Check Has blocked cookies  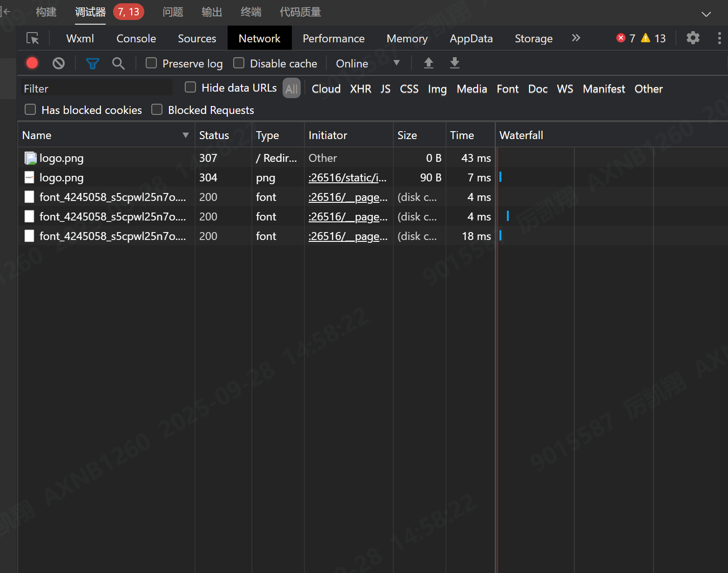(x=30, y=109)
